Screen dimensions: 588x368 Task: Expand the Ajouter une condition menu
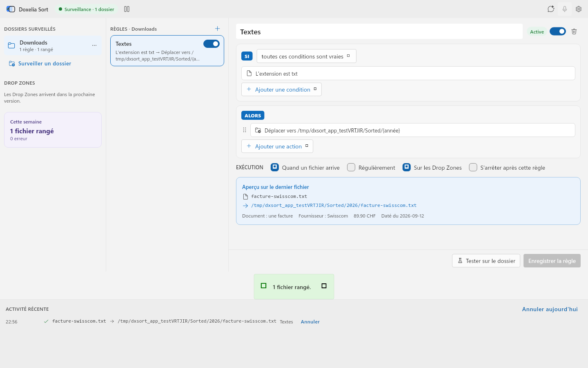(281, 89)
